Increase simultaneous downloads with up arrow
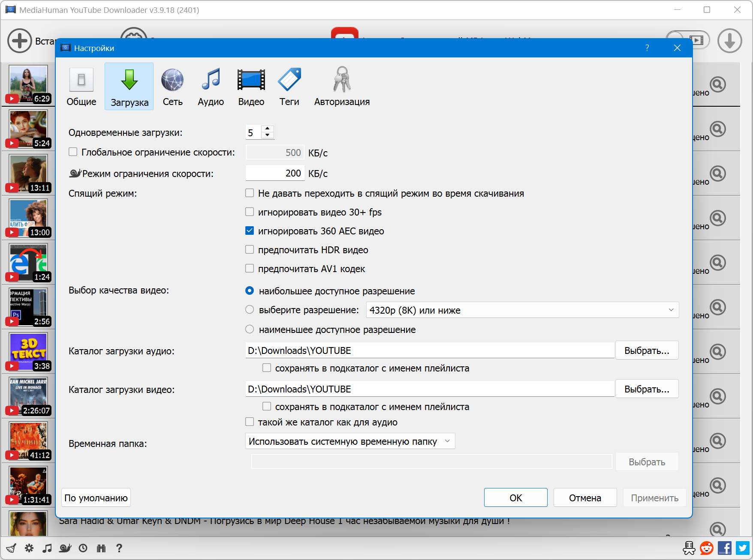The image size is (753, 560). (x=268, y=129)
